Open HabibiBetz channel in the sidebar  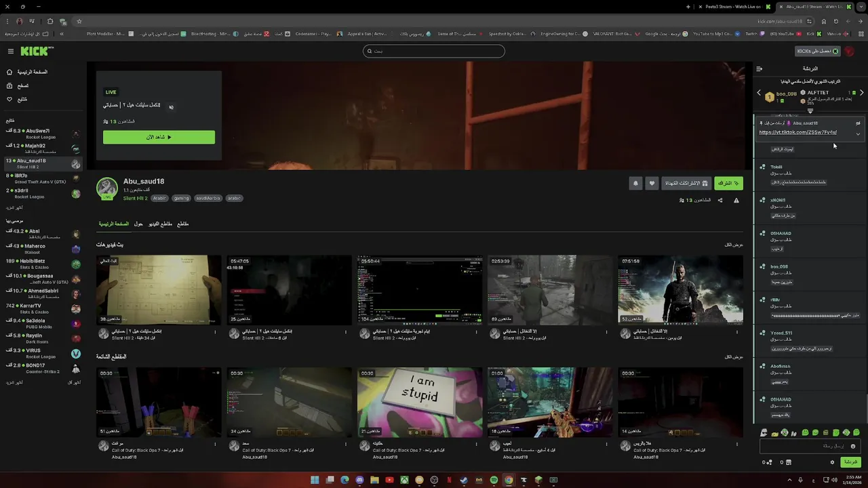(42, 264)
